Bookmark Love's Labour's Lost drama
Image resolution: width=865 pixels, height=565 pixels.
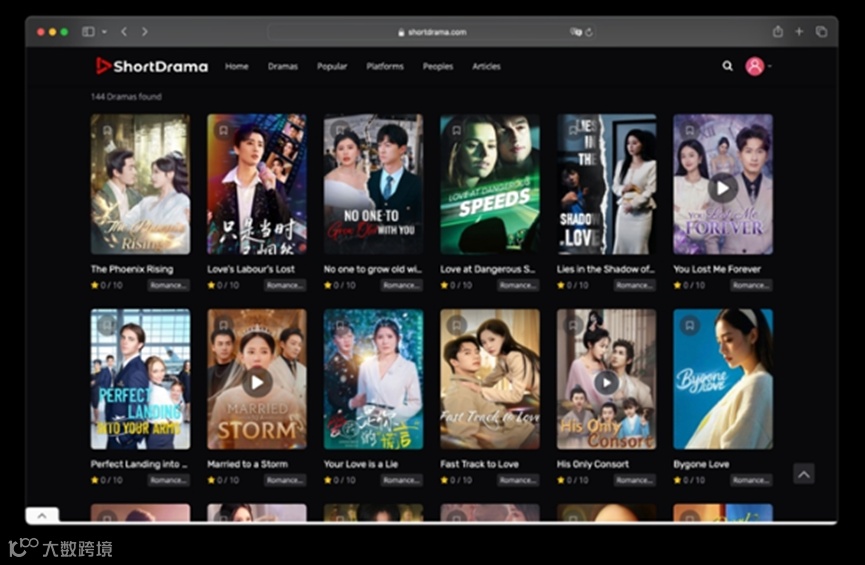tap(223, 131)
